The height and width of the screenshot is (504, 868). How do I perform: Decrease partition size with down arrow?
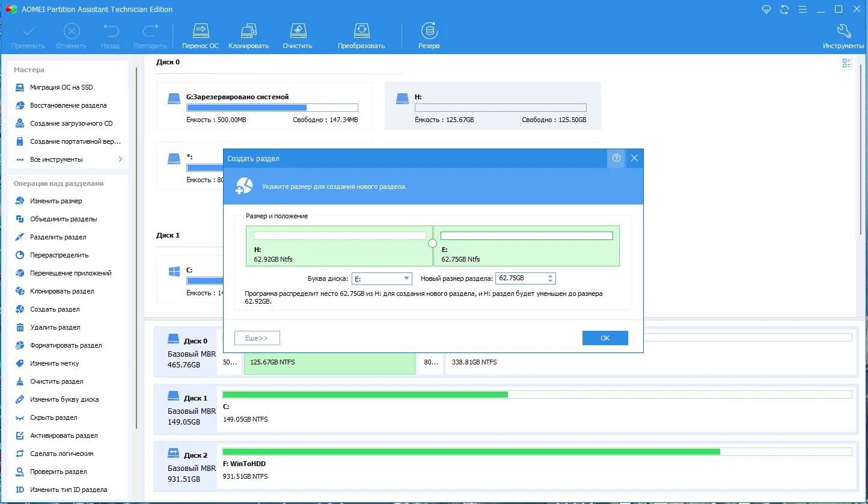tap(551, 281)
